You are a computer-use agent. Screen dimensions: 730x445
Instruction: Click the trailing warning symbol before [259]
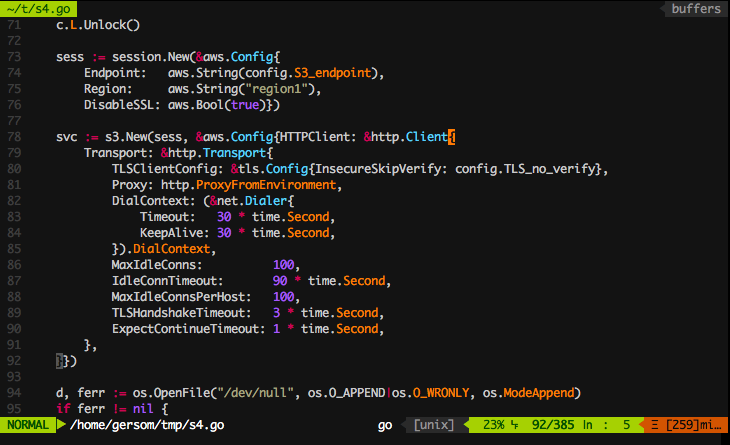(655, 425)
